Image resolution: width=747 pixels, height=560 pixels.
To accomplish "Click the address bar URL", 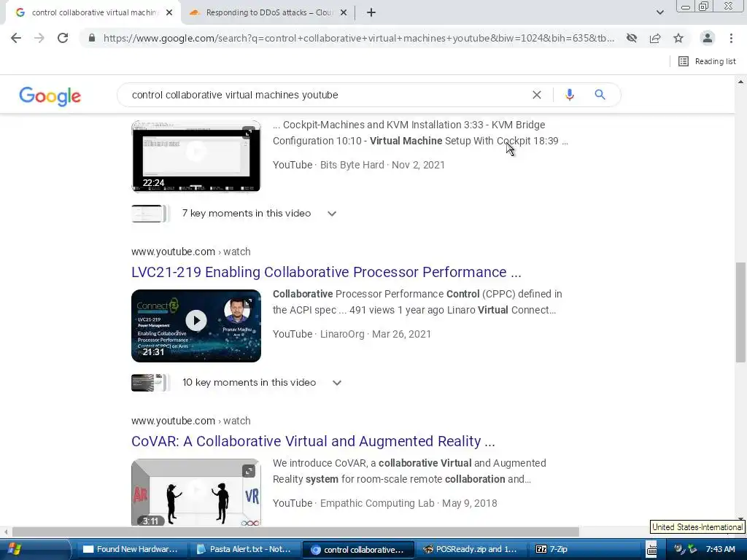I will 358,38.
